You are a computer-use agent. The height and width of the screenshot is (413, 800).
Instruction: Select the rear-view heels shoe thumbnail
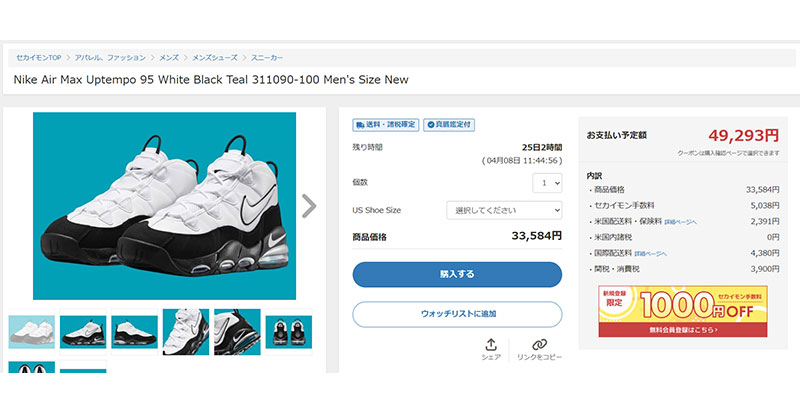coord(288,334)
